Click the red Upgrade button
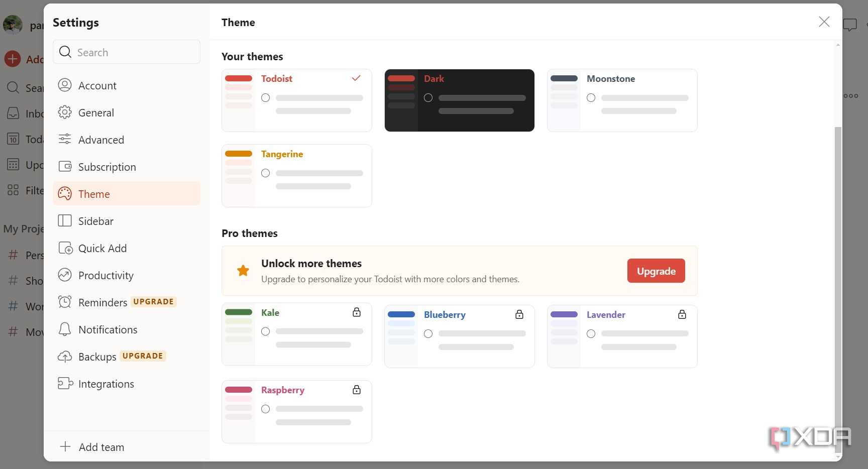Screen dimensions: 868x469 656,271
